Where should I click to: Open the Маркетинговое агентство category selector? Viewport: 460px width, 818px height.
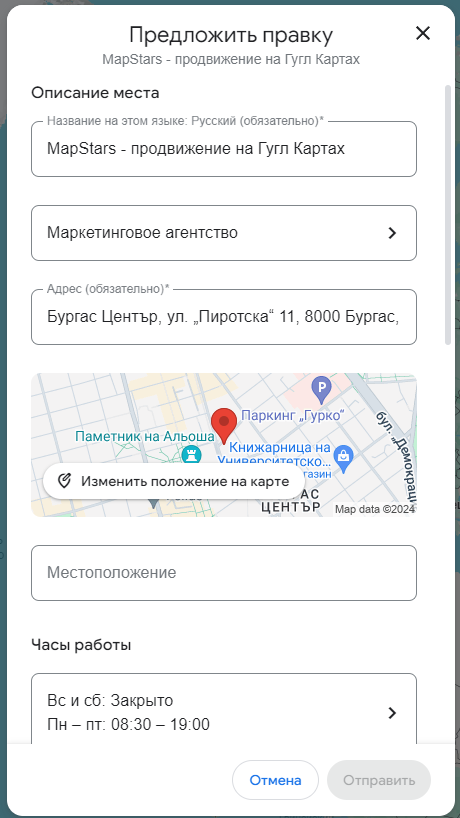[x=224, y=233]
